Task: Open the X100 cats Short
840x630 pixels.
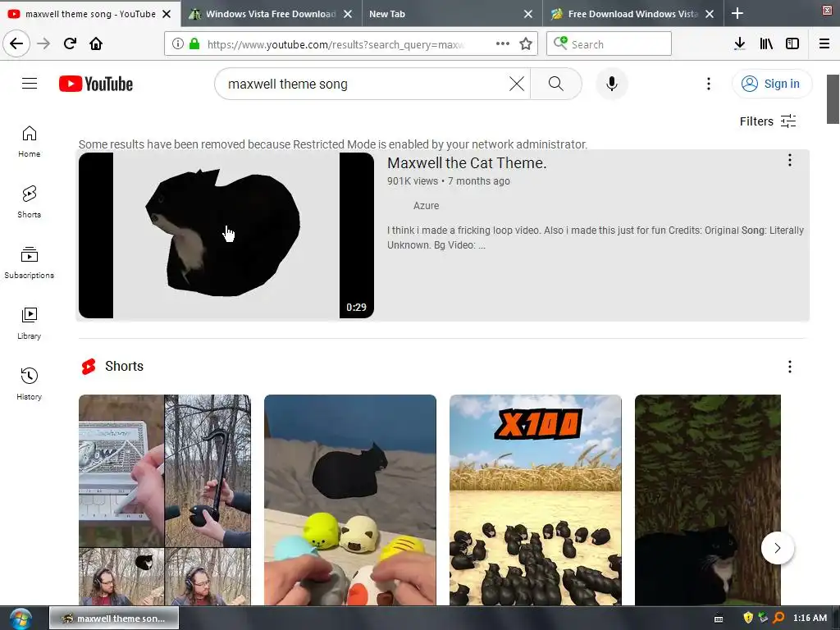Action: click(535, 500)
